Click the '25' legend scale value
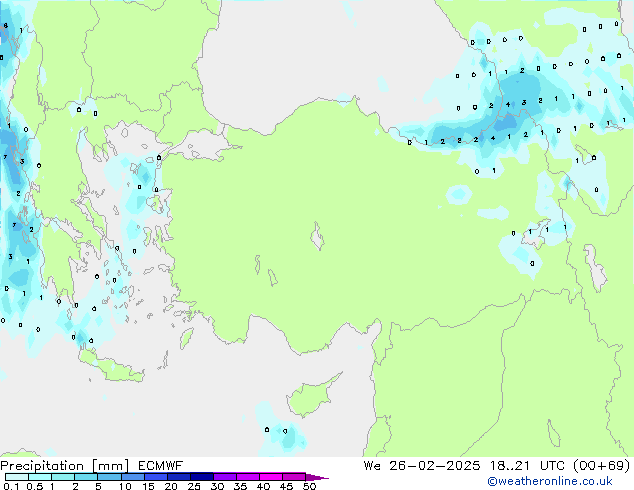Image resolution: width=634 pixels, height=490 pixels. [x=194, y=486]
